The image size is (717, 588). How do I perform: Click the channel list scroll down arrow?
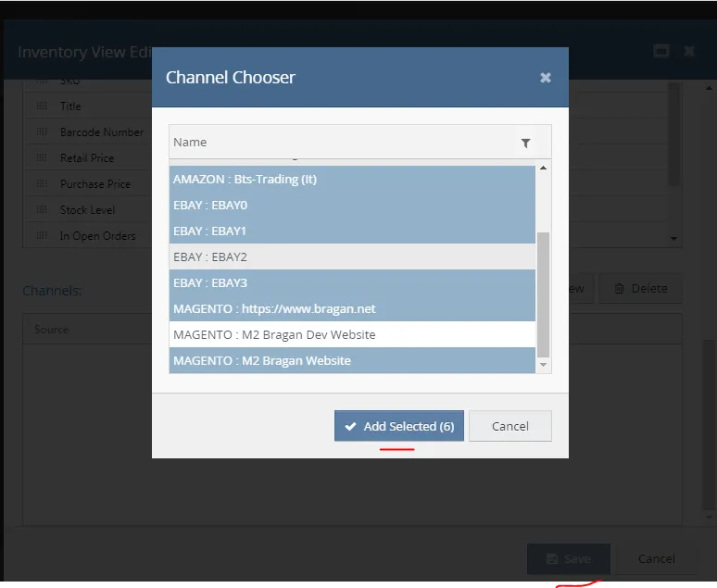[543, 365]
